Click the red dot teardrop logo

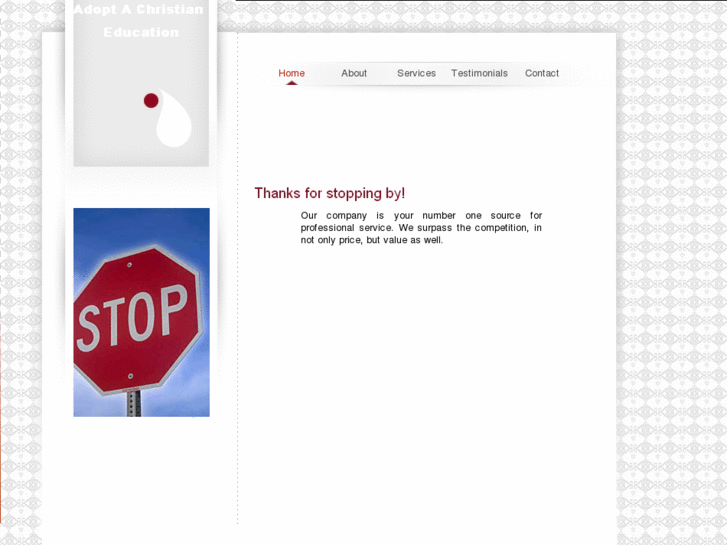[168, 118]
